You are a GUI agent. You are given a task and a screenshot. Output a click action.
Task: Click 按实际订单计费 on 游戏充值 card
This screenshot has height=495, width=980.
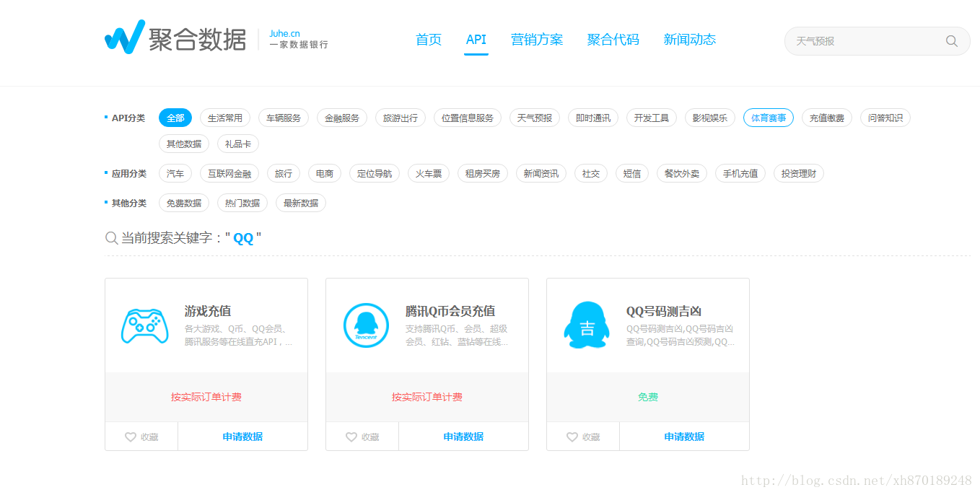click(x=206, y=397)
